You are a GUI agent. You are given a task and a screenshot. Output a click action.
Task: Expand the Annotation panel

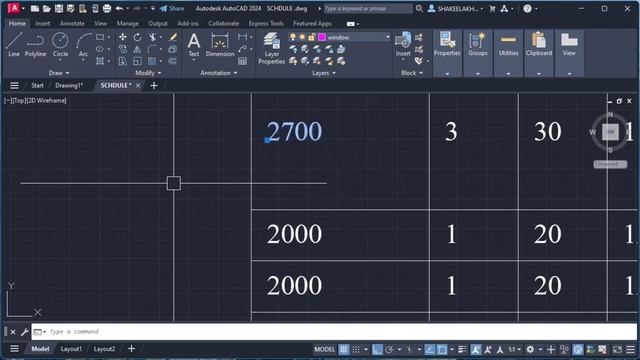tap(219, 73)
